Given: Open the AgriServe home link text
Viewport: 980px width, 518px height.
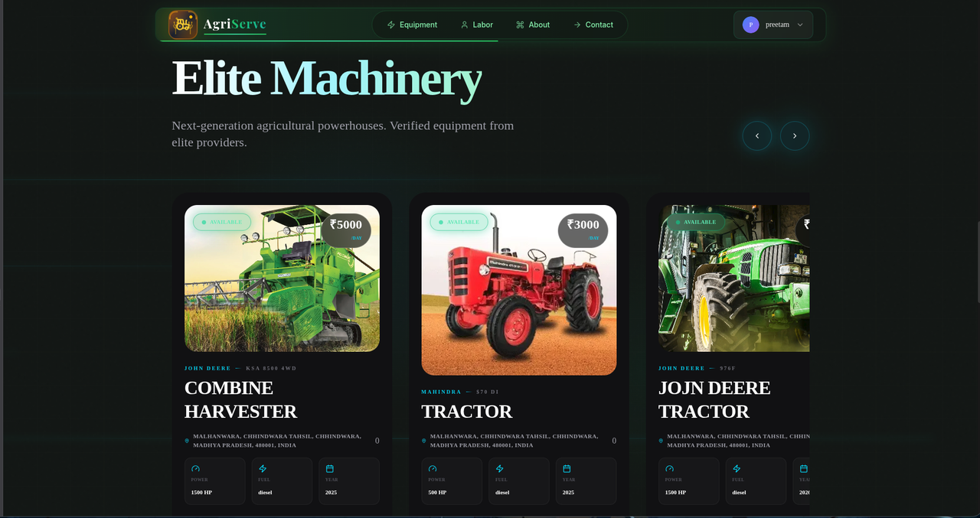Looking at the screenshot, I should click(235, 24).
